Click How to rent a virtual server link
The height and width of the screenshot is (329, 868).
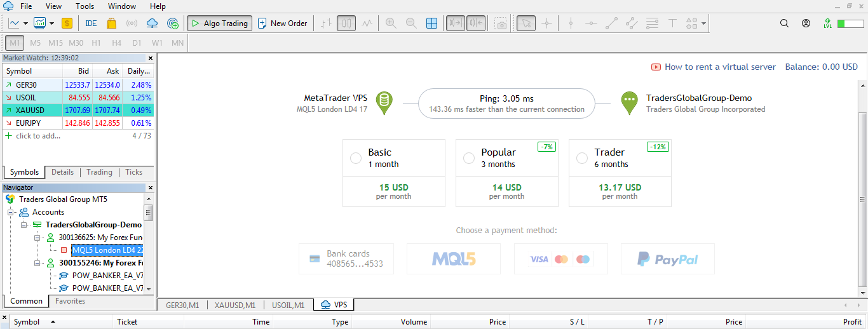click(x=714, y=67)
